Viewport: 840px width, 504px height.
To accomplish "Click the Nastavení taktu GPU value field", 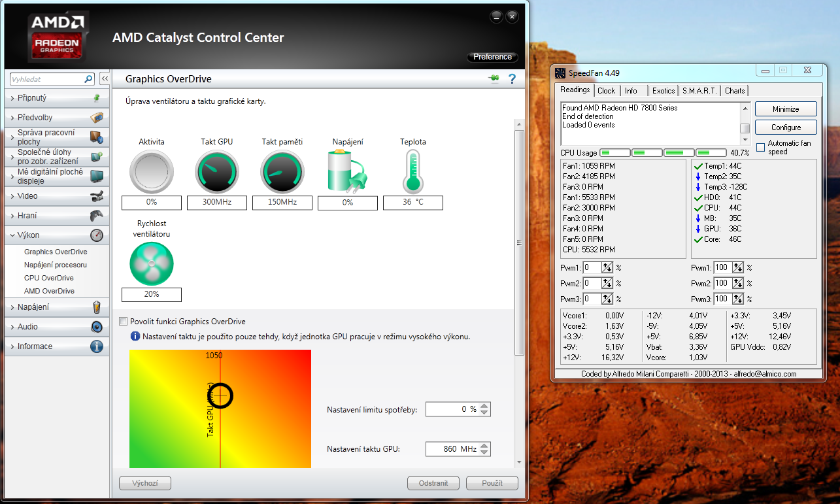I will tap(452, 449).
